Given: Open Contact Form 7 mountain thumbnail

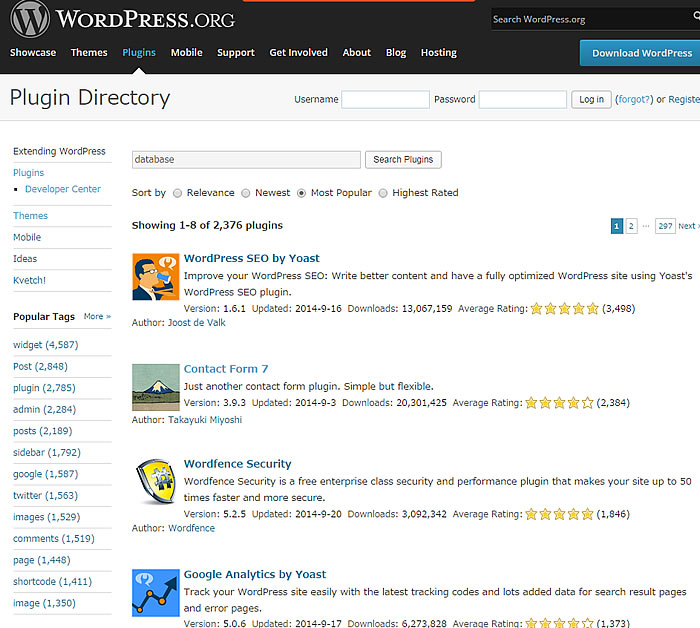Looking at the screenshot, I should point(155,387).
